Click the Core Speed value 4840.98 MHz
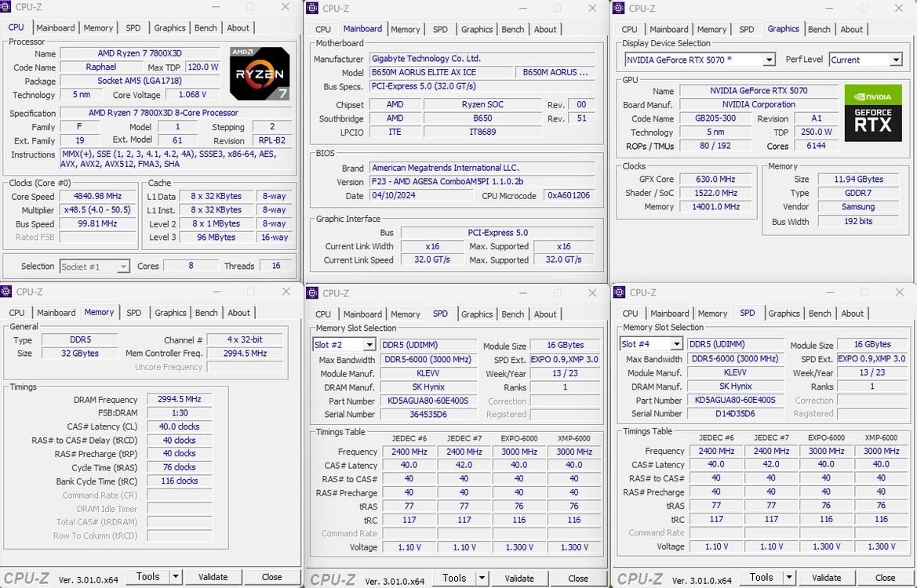917x588 pixels. tap(98, 196)
